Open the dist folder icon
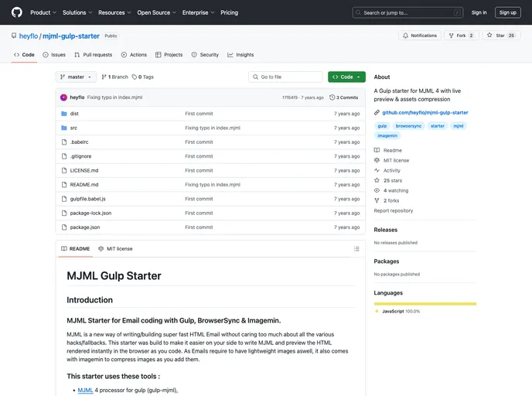The height and width of the screenshot is (396, 532). (x=63, y=114)
